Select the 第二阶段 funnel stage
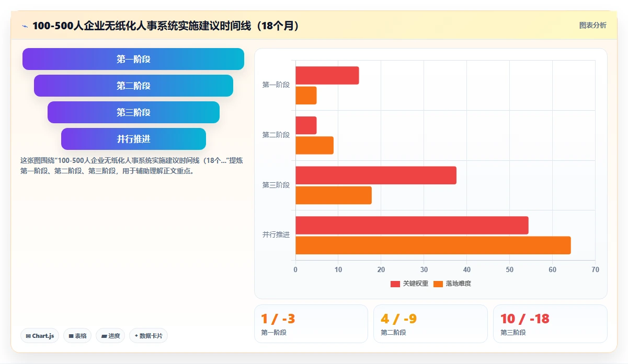The width and height of the screenshot is (628, 364). pos(133,86)
